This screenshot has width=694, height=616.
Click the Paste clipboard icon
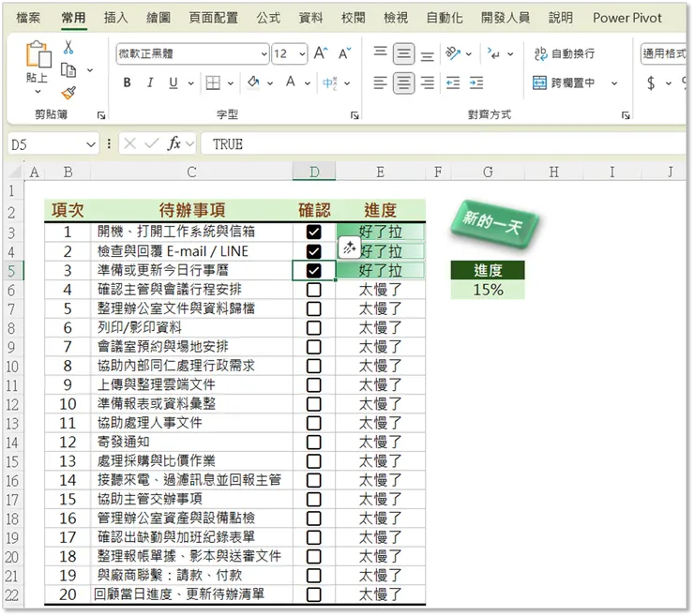[38, 54]
